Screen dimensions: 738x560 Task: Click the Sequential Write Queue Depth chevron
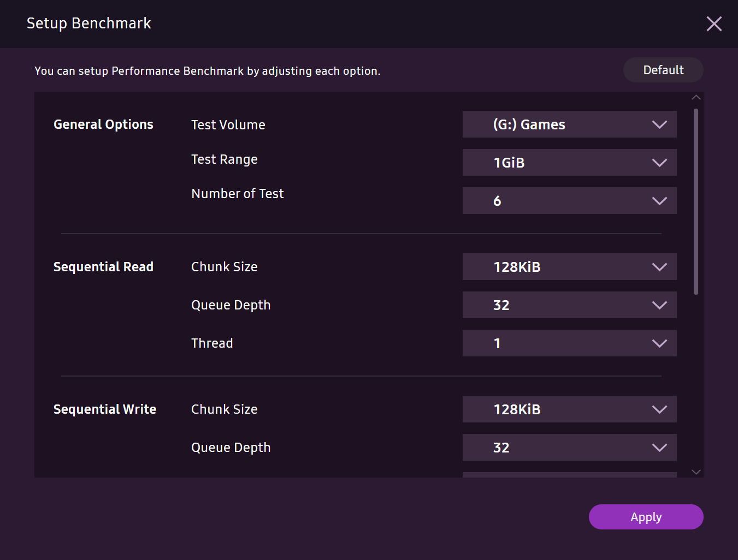(659, 448)
